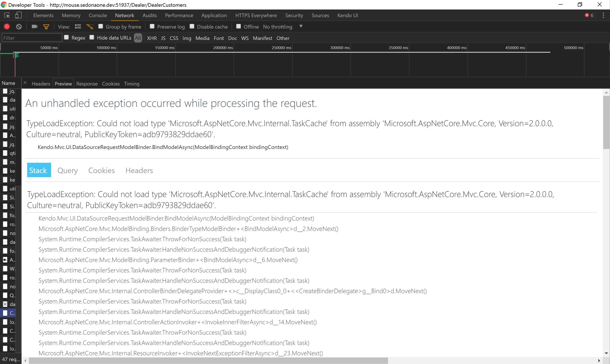Stop recording the network log

pyautogui.click(x=7, y=26)
